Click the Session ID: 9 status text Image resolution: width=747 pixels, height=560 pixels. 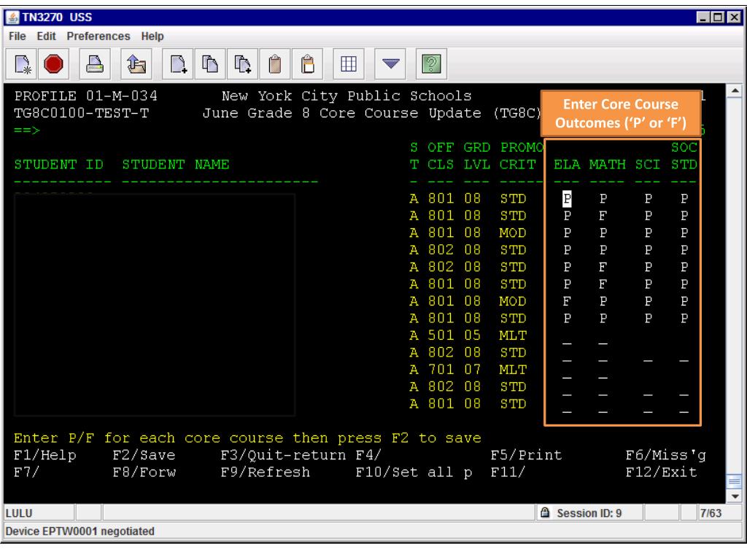[x=589, y=513]
